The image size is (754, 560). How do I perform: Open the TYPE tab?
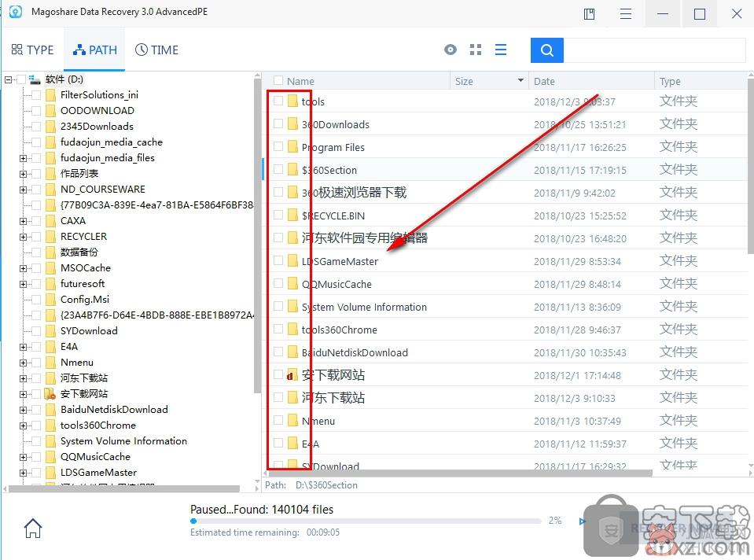32,50
